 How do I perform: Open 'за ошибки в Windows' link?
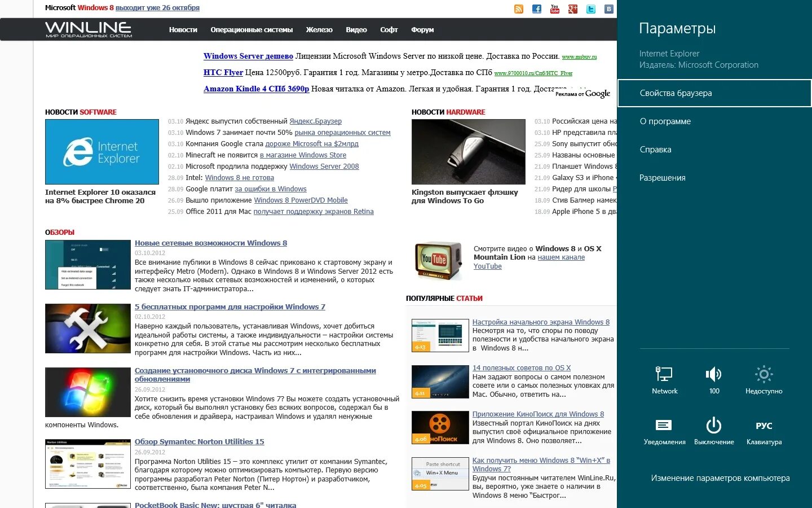[x=271, y=189]
